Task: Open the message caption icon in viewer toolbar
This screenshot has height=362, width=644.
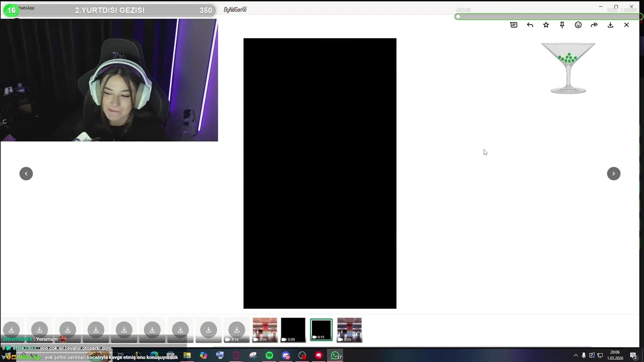Action: click(514, 25)
